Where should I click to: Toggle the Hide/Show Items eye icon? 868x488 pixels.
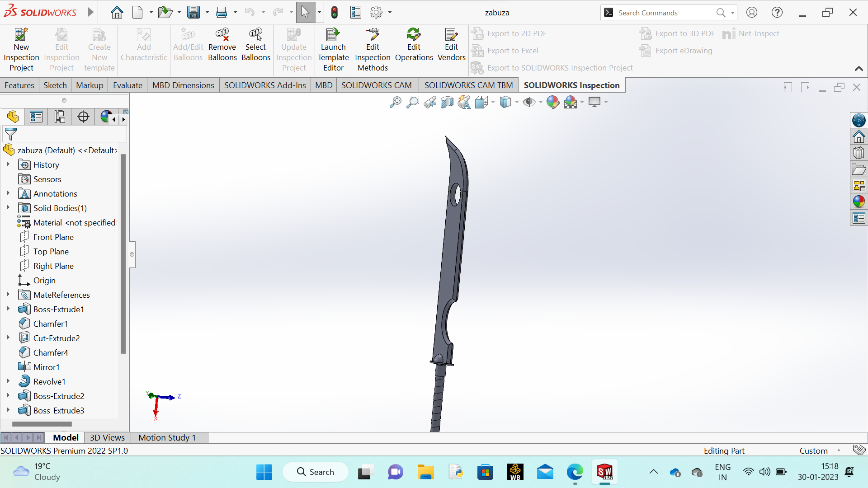tap(528, 102)
